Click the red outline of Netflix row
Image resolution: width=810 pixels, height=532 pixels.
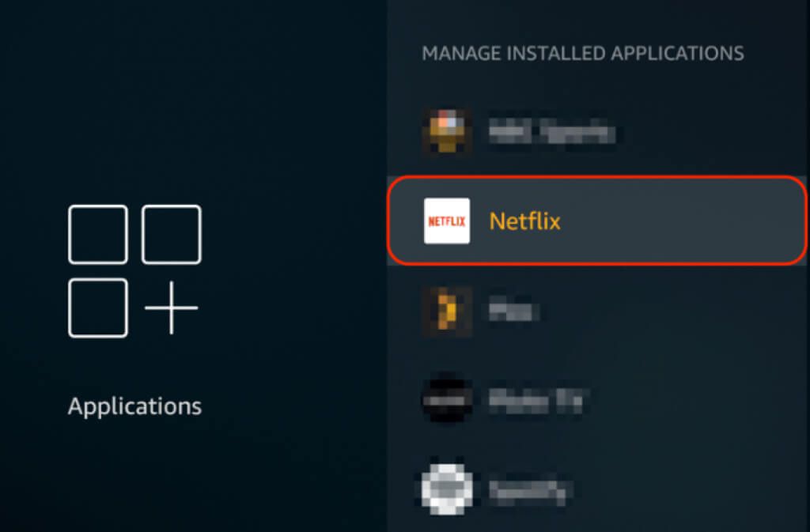596,177
